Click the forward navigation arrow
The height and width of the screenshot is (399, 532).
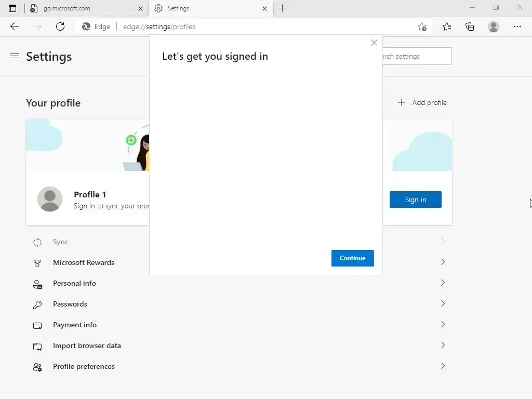37,26
